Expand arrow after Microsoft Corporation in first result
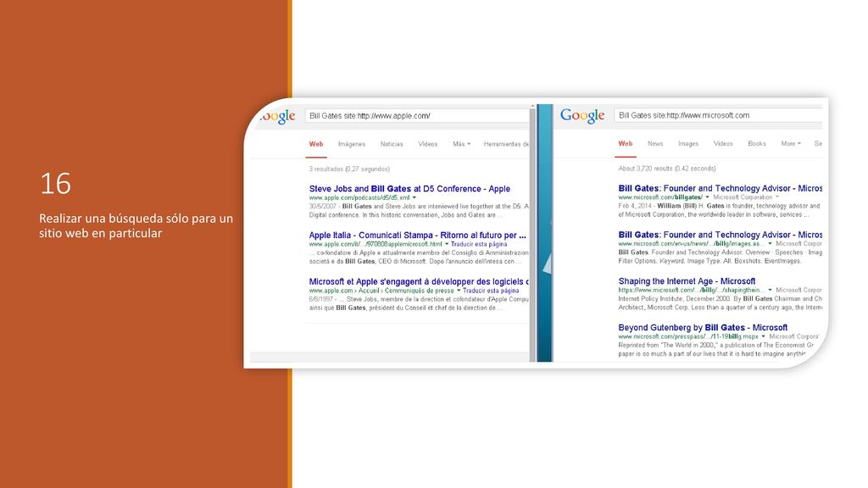The image size is (868, 488). (x=776, y=197)
